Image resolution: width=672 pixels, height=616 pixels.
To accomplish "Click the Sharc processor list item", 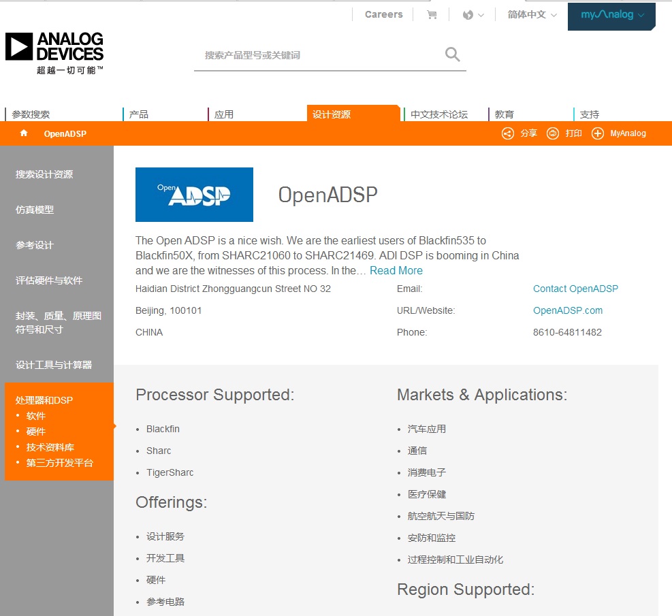I will pos(159,451).
